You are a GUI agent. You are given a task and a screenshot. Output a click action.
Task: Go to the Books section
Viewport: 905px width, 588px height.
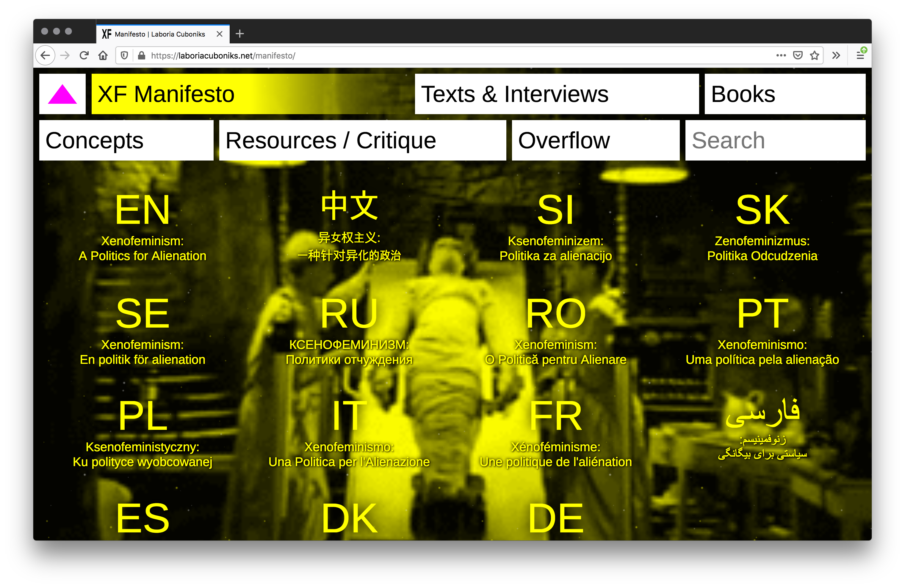(x=785, y=94)
